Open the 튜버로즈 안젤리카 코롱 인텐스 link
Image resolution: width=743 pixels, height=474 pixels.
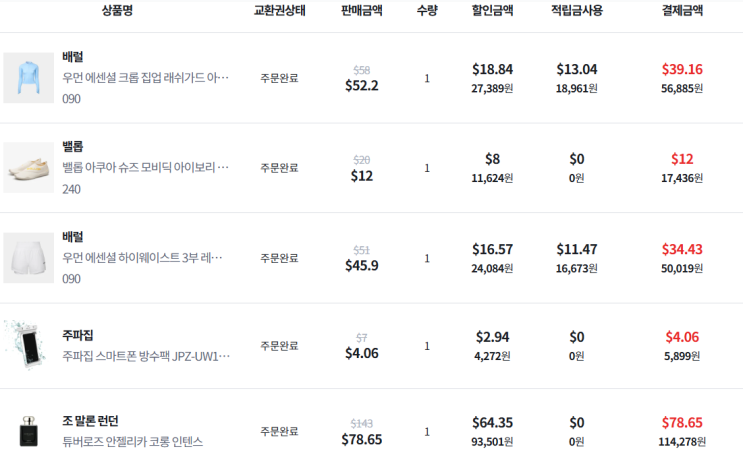[132, 441]
